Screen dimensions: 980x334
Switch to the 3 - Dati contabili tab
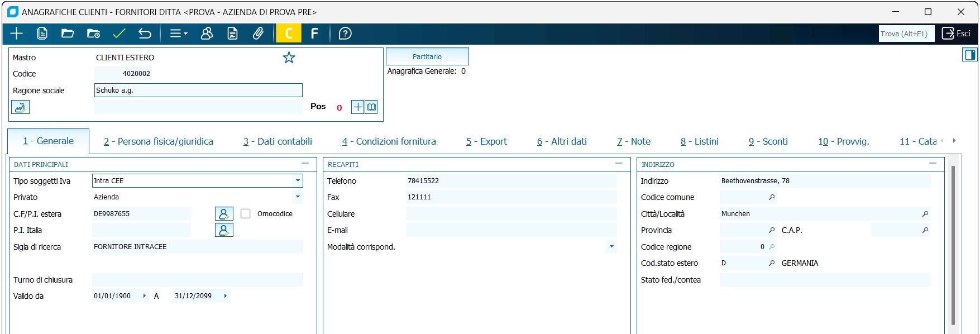click(x=278, y=142)
